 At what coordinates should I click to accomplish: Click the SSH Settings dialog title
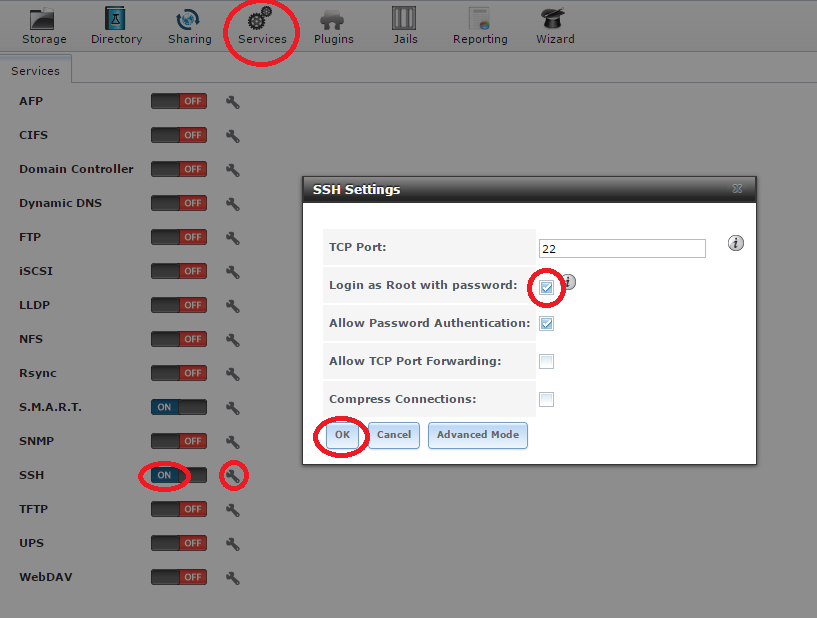click(356, 189)
